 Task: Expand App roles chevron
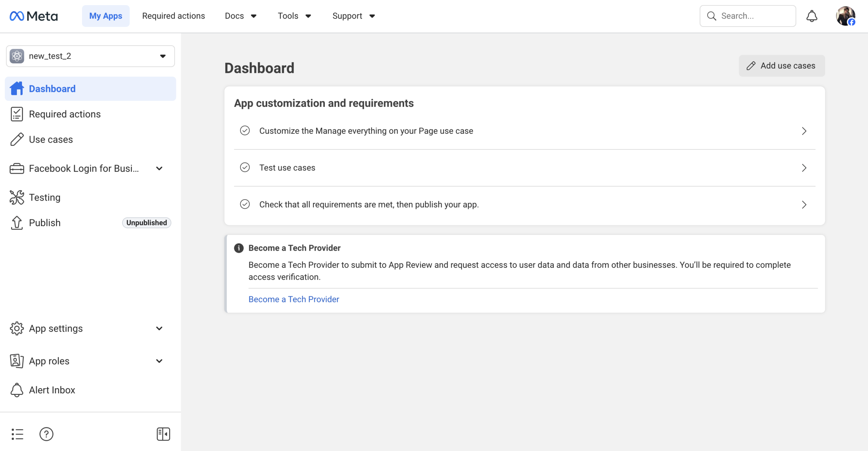pyautogui.click(x=159, y=361)
